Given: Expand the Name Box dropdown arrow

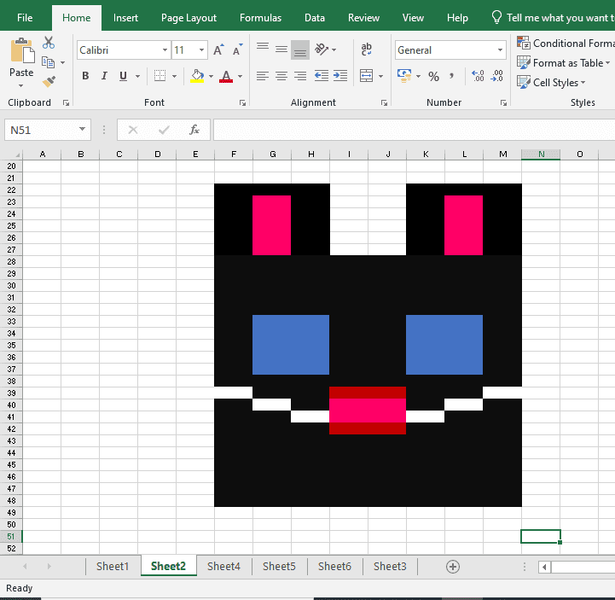Looking at the screenshot, I should (82, 129).
